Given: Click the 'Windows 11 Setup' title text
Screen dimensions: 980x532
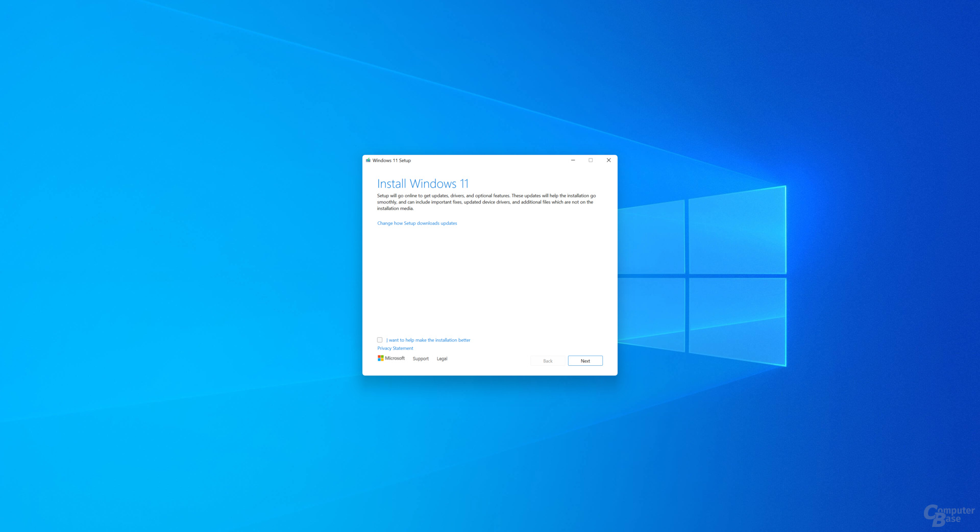Looking at the screenshot, I should click(x=391, y=160).
